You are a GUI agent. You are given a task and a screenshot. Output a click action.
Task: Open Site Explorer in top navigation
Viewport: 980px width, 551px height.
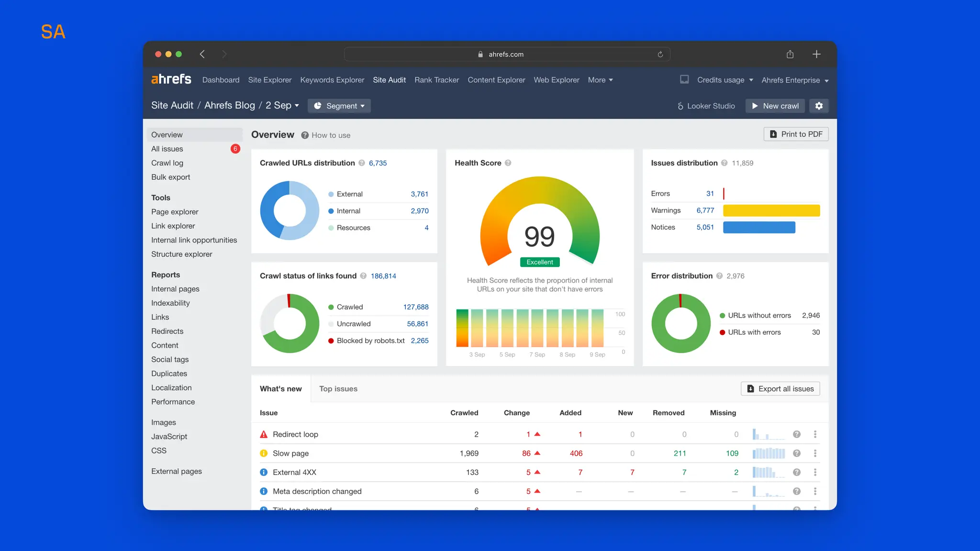pos(269,80)
